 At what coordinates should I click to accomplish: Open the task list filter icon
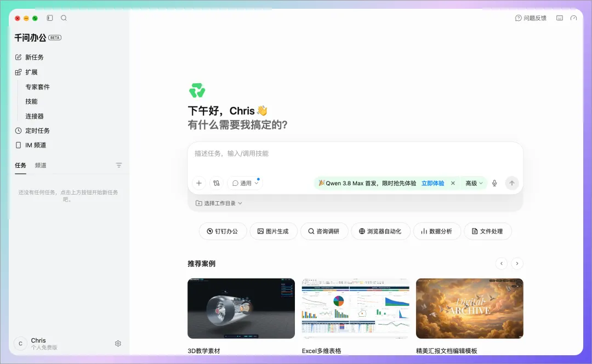pos(119,165)
